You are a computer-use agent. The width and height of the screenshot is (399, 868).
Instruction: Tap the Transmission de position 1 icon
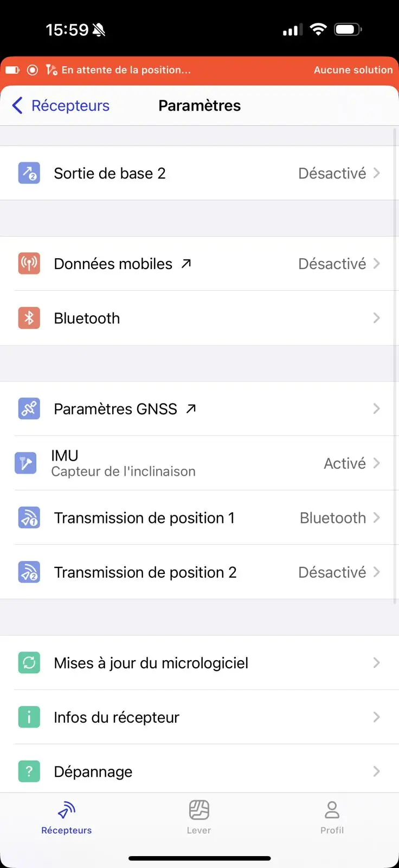click(x=29, y=518)
